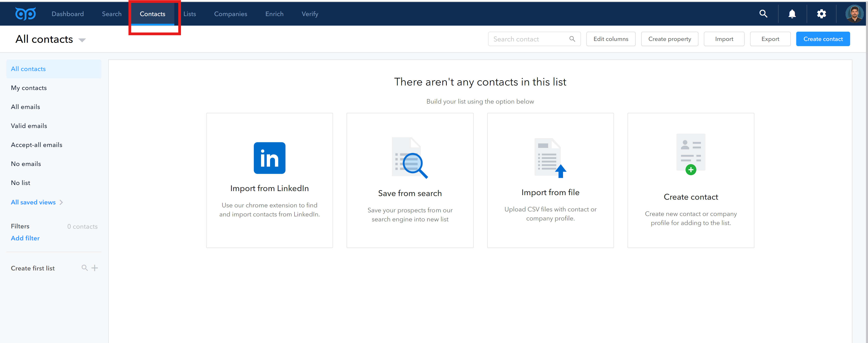
Task: Click the Import from file upload icon
Action: (x=550, y=158)
